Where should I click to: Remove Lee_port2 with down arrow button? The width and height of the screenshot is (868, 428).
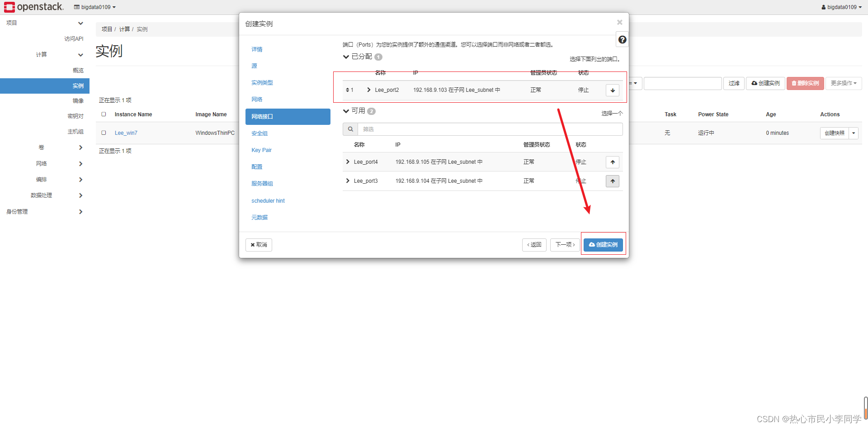pos(613,90)
